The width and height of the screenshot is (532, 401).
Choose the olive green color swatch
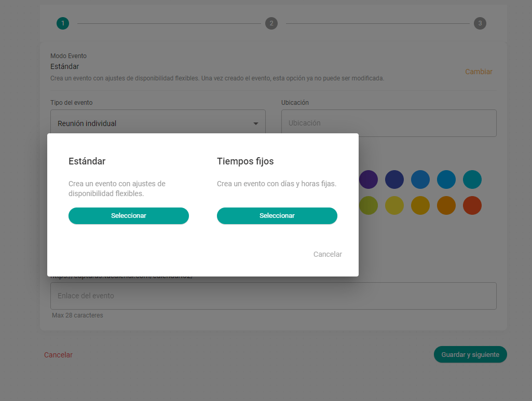[369, 205]
